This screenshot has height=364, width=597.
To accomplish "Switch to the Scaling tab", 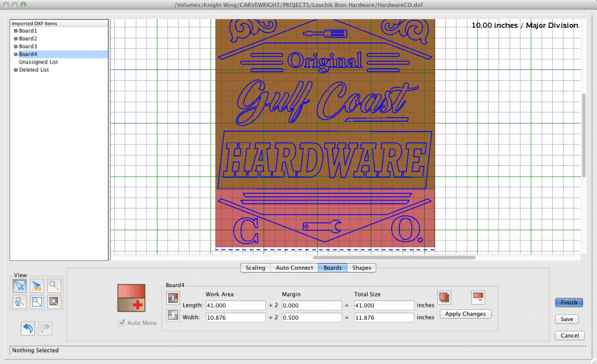I will [x=255, y=268].
